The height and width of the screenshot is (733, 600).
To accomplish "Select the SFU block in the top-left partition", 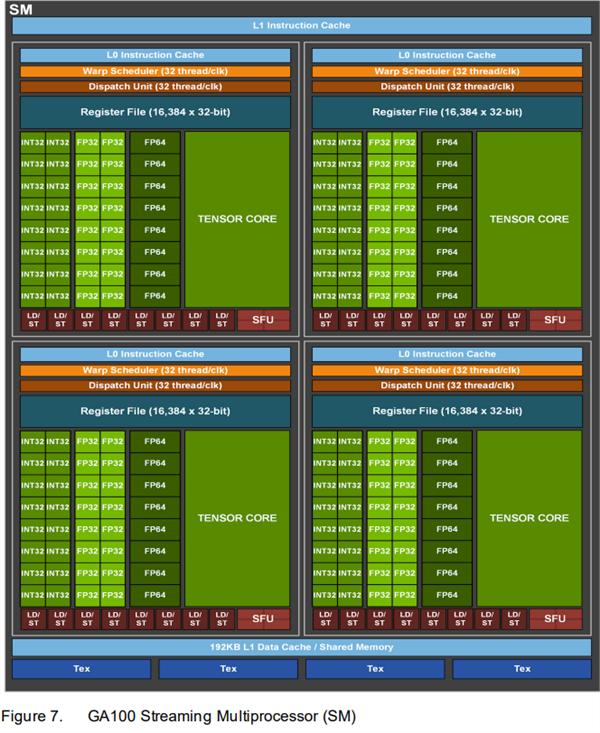I will click(263, 320).
